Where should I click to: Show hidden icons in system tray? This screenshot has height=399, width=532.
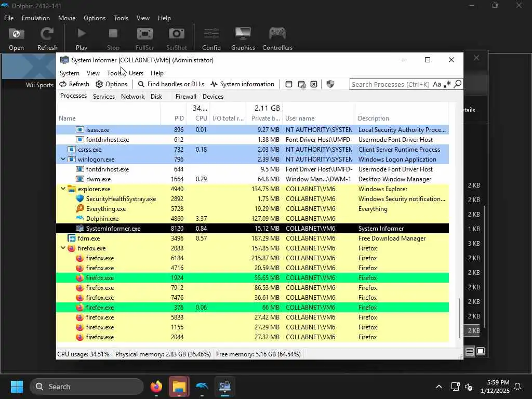(x=438, y=387)
